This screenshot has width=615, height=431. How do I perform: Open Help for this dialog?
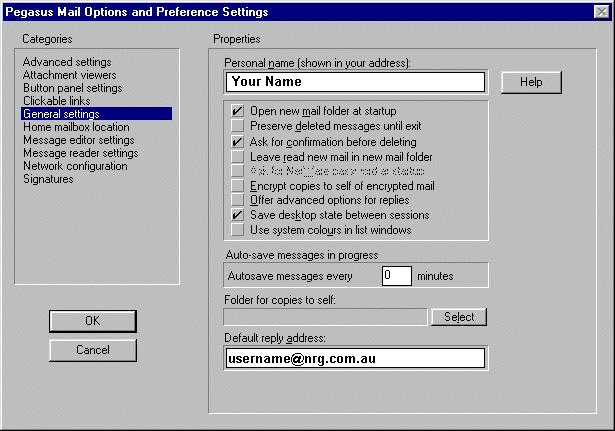531,82
